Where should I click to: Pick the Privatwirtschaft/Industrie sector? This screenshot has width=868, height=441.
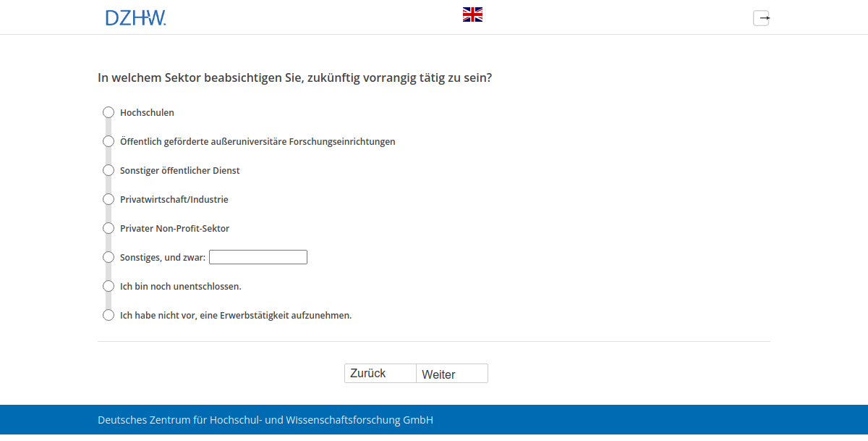click(109, 199)
